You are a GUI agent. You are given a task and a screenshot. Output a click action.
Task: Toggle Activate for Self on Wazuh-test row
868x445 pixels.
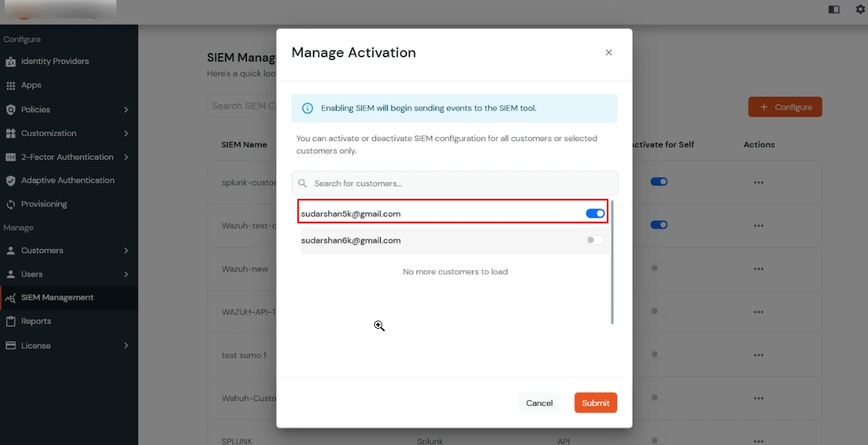[659, 225]
